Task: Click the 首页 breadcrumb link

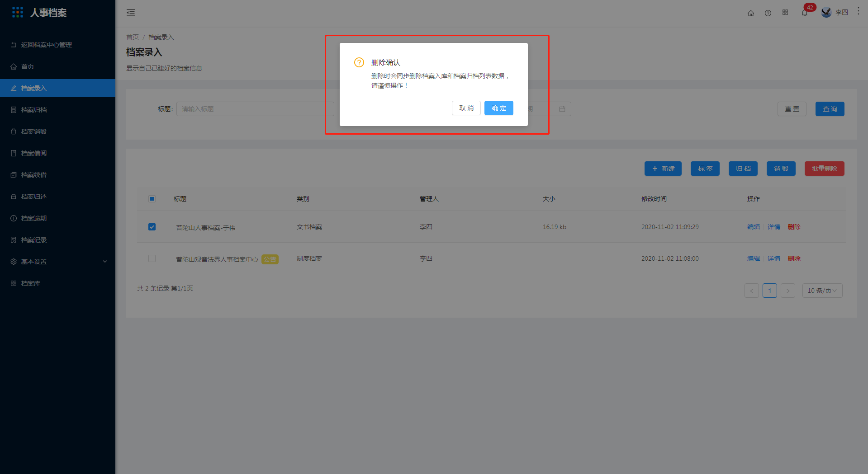Action: click(x=133, y=37)
